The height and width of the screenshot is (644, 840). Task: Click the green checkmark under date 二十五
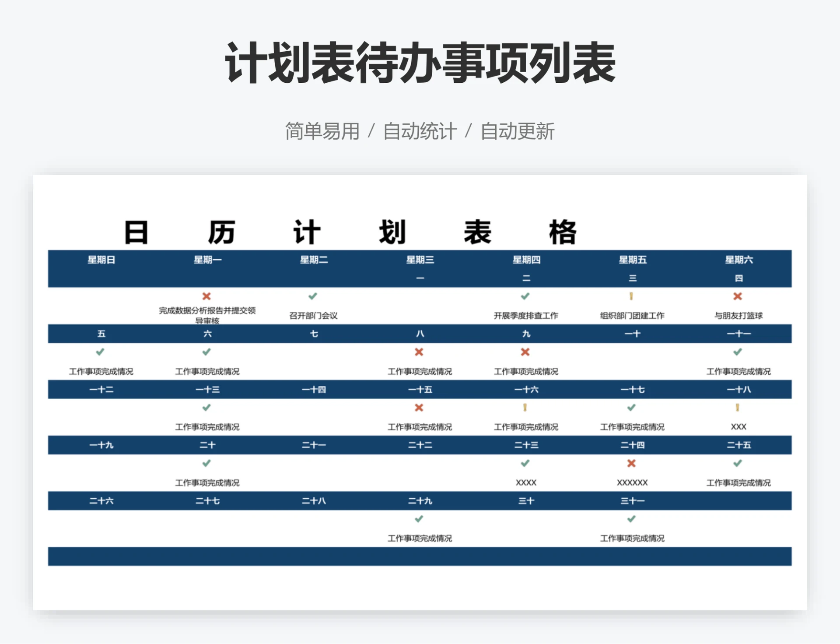click(738, 463)
